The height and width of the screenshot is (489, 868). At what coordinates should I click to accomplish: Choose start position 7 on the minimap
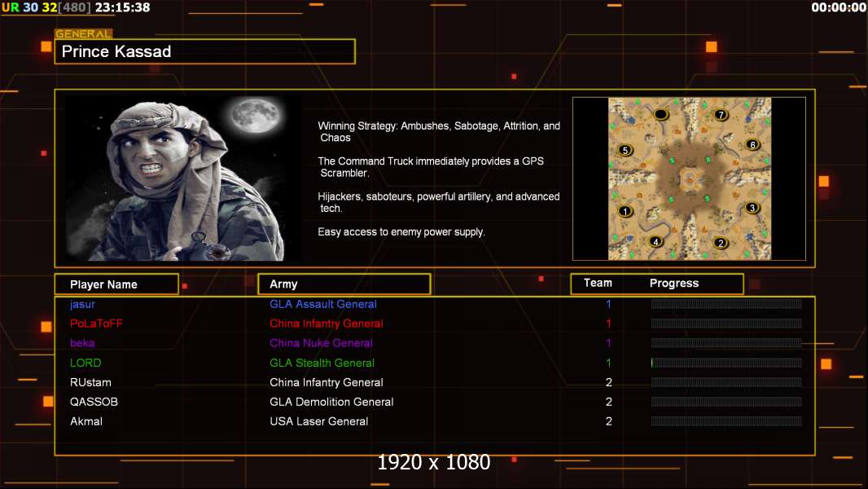721,115
